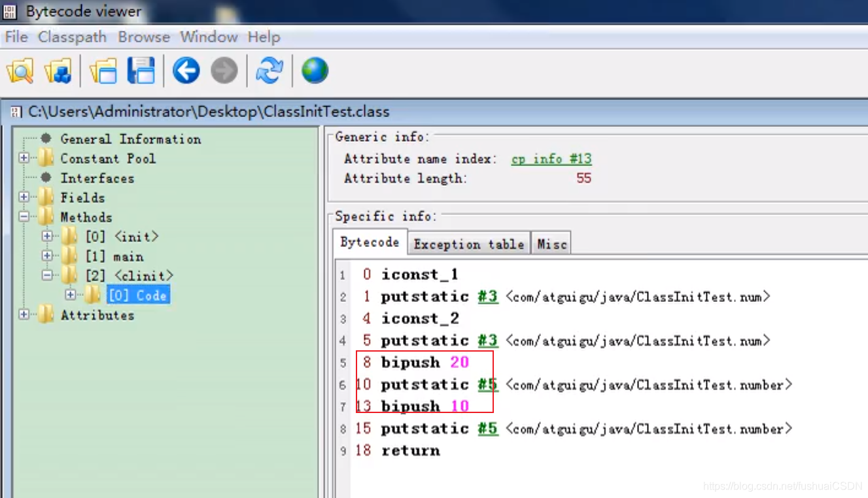Expand the Fields tree node
This screenshot has height=498, width=868.
point(24,197)
